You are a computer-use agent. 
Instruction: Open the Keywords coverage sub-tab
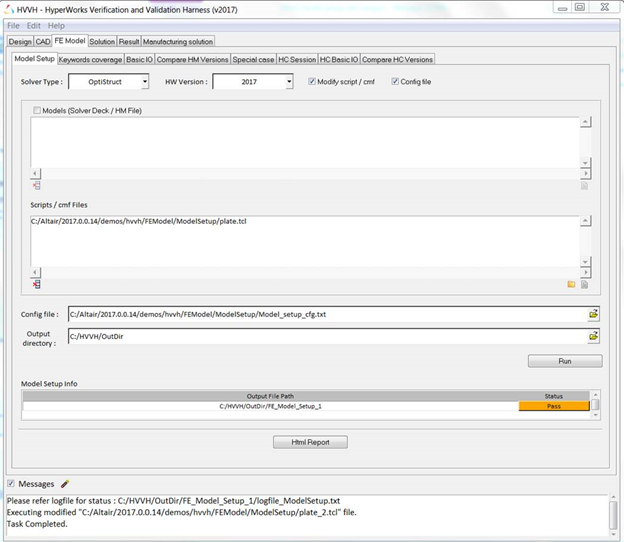pyautogui.click(x=90, y=60)
